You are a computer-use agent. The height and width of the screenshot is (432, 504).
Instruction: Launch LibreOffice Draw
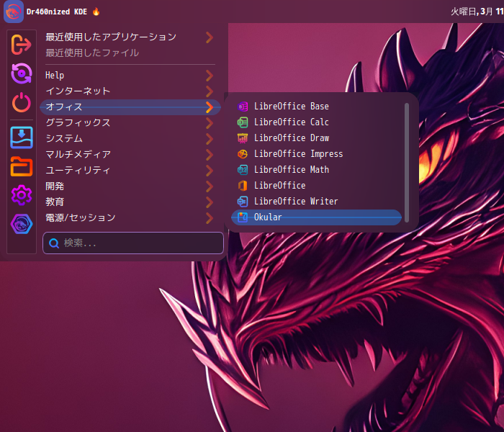pos(316,138)
